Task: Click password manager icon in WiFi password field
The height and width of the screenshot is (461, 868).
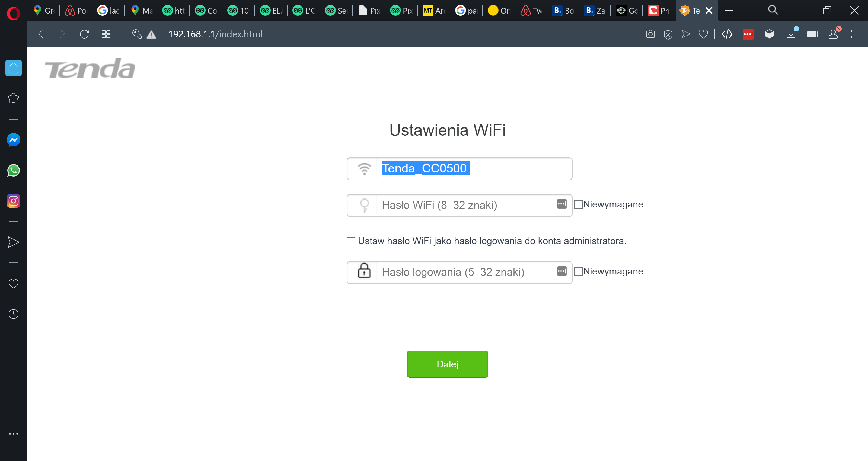Action: pos(562,204)
